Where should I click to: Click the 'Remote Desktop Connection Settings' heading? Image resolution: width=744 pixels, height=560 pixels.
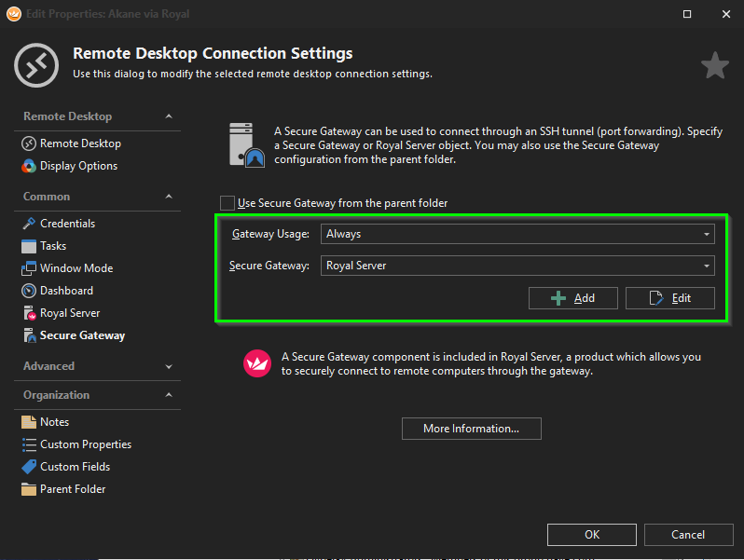(213, 54)
